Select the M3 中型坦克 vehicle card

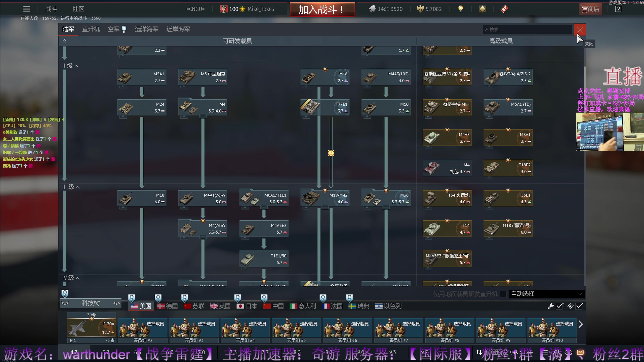pos(203,77)
